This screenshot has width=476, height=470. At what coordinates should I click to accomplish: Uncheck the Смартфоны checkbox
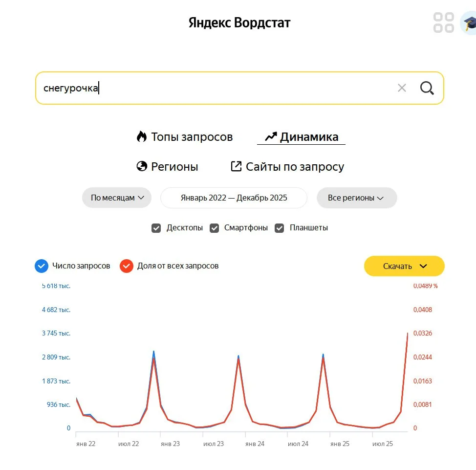pyautogui.click(x=214, y=228)
